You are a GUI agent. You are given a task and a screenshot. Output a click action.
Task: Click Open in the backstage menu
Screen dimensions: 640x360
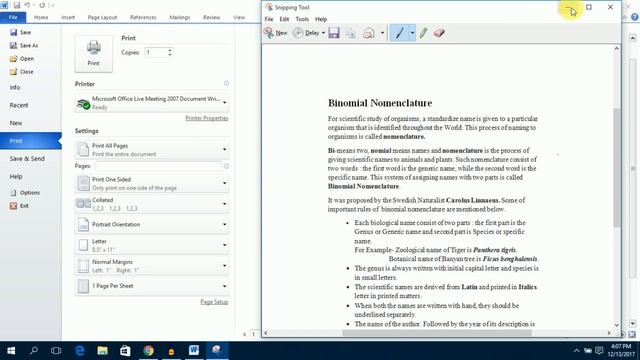pyautogui.click(x=22, y=58)
